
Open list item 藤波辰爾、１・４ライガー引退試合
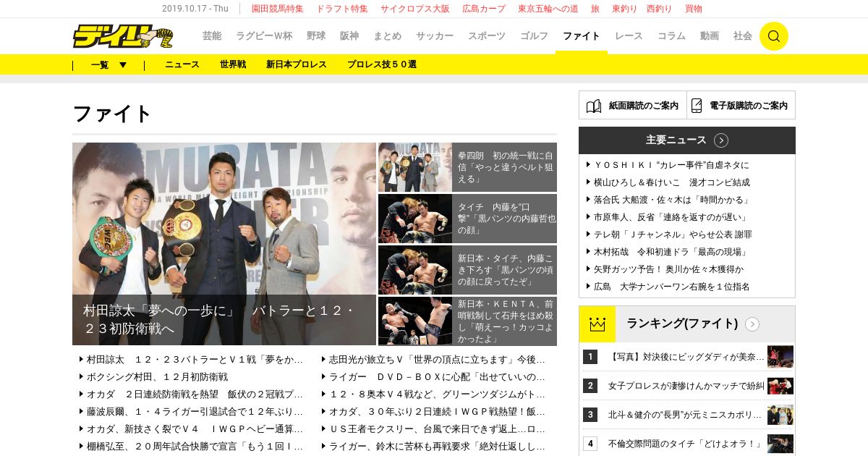(195, 411)
